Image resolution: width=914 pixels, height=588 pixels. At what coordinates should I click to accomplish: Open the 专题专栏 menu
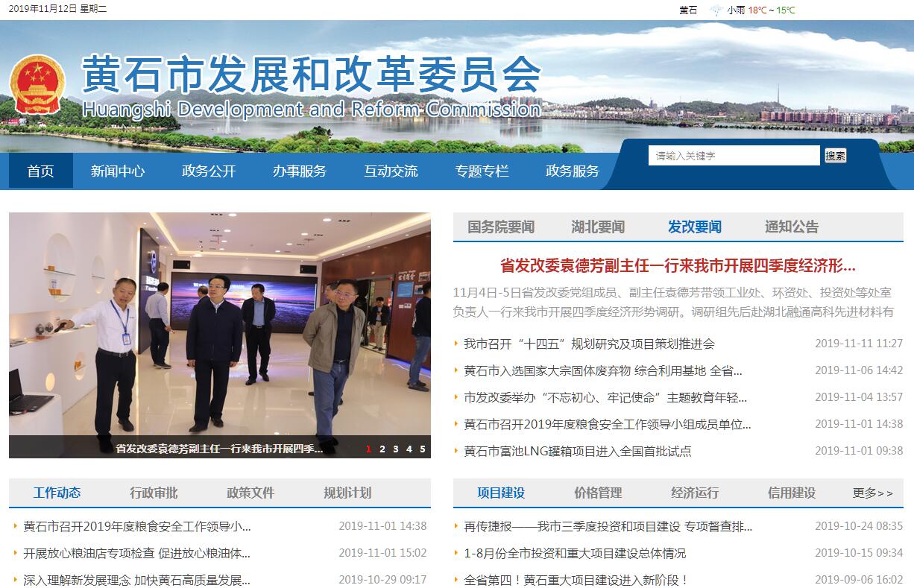click(482, 171)
